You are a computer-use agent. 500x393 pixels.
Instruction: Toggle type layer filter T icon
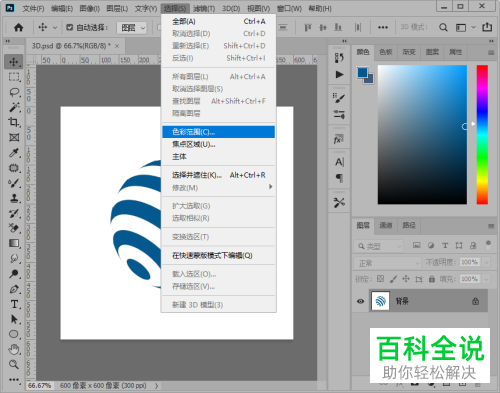[445, 246]
